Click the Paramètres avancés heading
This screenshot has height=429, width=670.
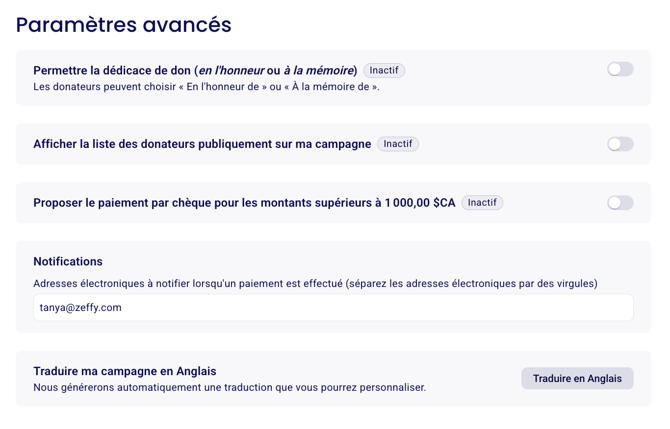[124, 25]
